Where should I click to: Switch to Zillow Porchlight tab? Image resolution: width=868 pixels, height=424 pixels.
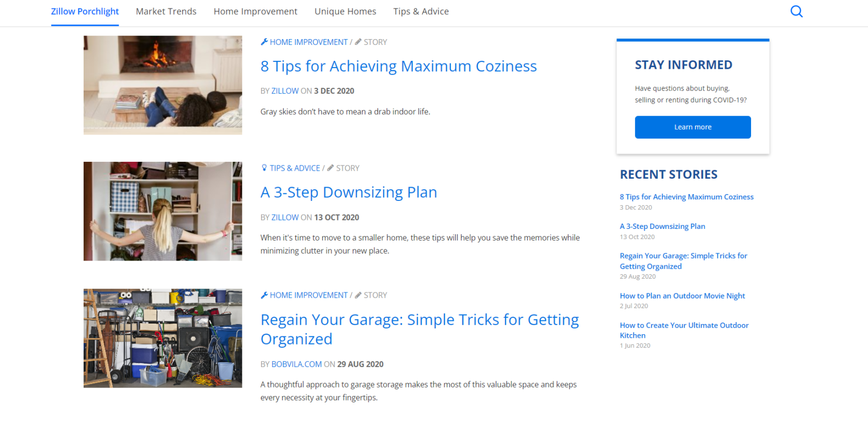tap(85, 12)
